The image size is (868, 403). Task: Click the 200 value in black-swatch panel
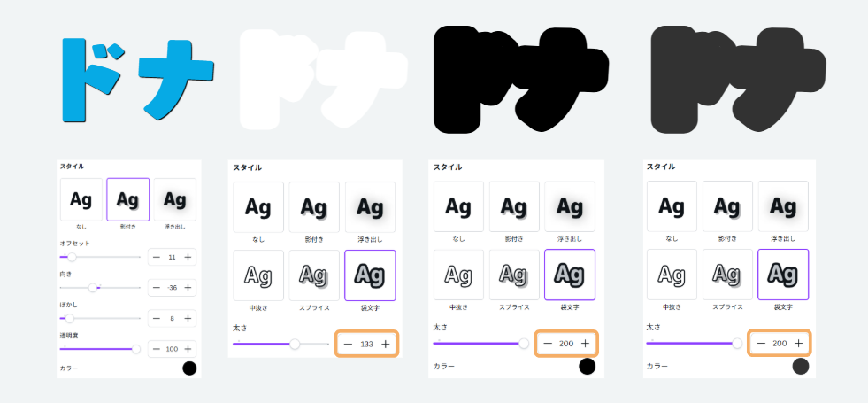[566, 344]
